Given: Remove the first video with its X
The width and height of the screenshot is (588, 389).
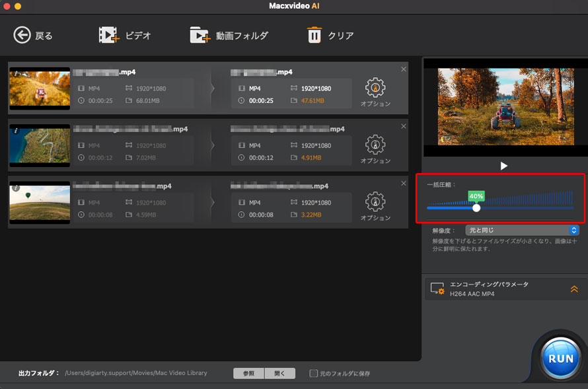Looking at the screenshot, I should (404, 69).
